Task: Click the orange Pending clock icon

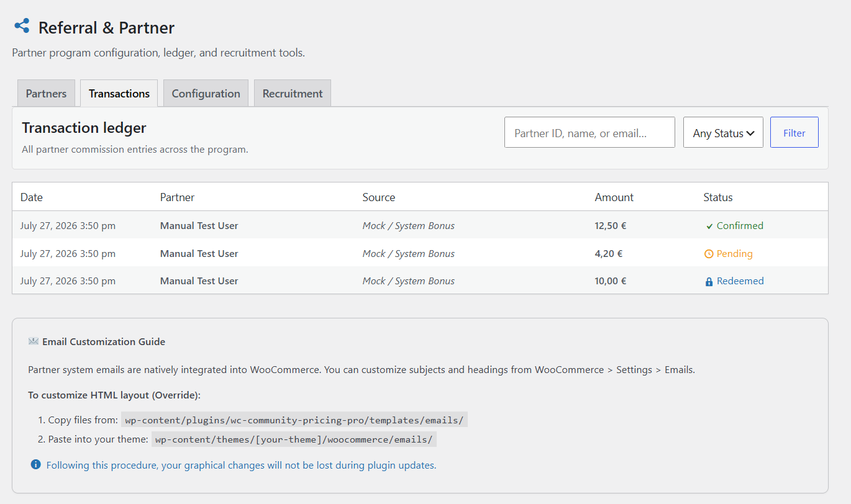Action: (x=709, y=254)
